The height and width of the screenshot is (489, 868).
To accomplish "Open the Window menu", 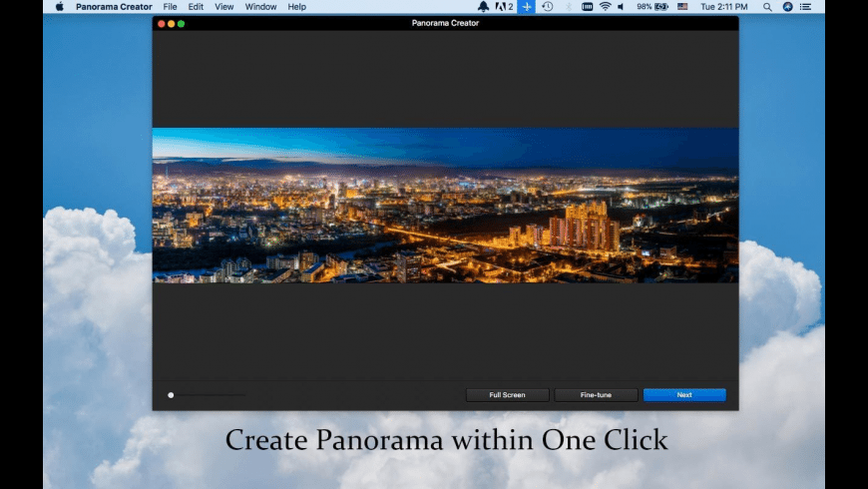I will coord(260,7).
